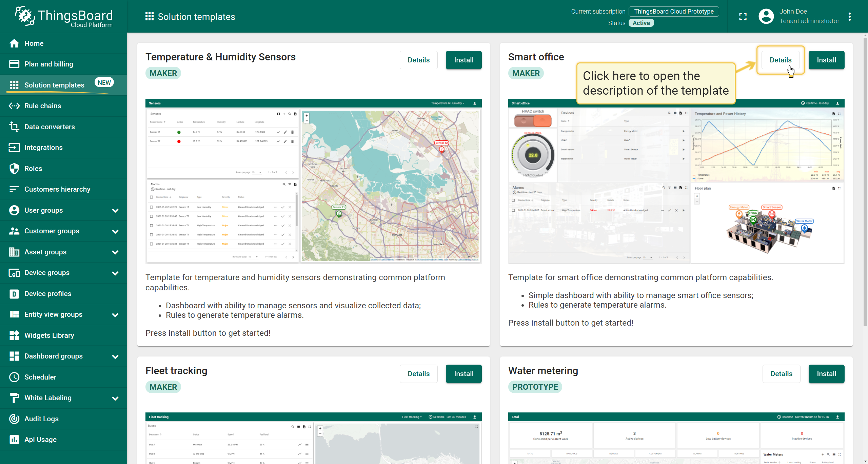Click the Widgets Library icon
The height and width of the screenshot is (464, 868).
14,335
